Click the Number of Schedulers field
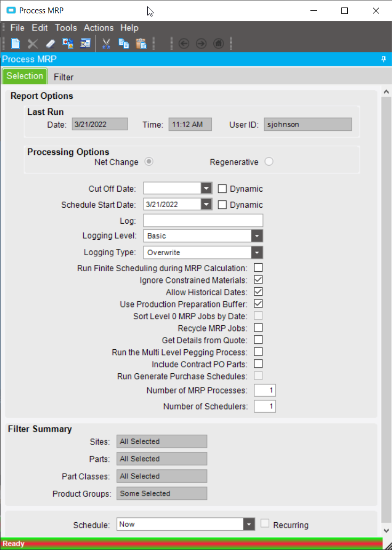The height and width of the screenshot is (550, 392). click(x=265, y=406)
